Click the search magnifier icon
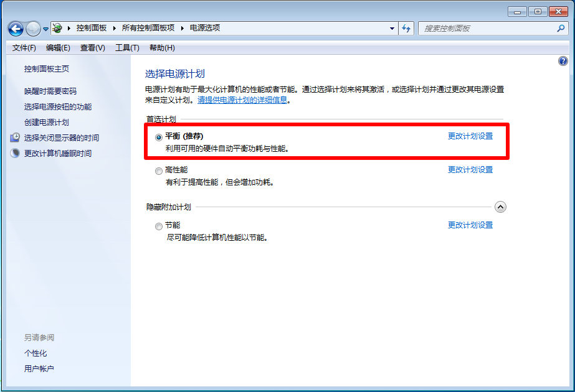575x392 pixels. [560, 28]
